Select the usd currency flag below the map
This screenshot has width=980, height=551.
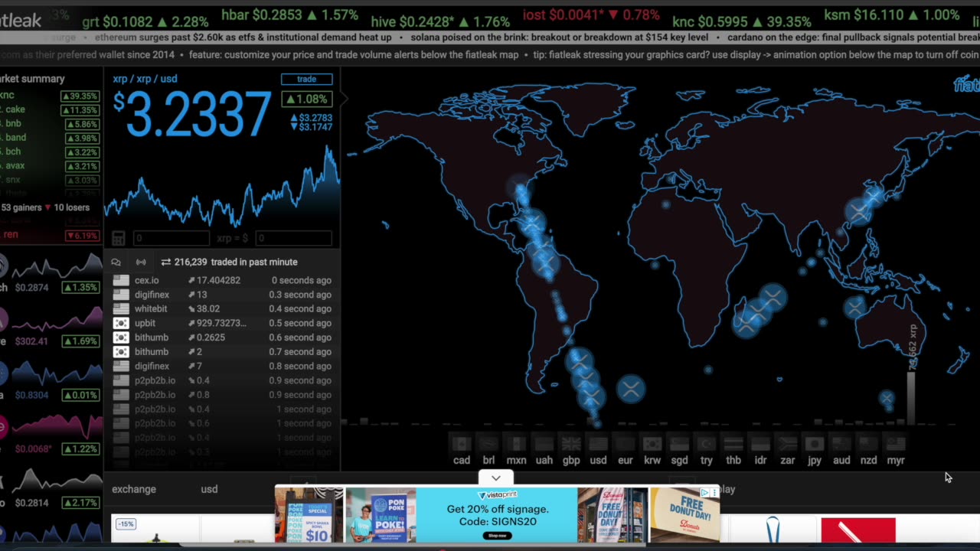598,444
